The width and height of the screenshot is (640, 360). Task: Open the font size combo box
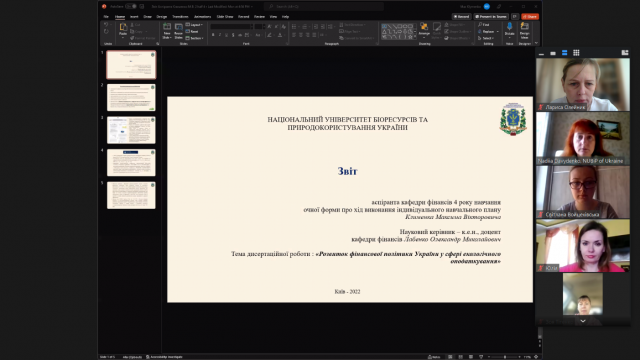259,27
